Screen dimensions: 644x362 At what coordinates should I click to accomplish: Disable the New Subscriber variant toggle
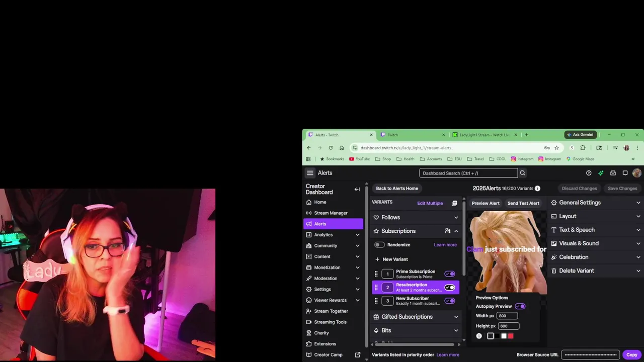pyautogui.click(x=450, y=301)
